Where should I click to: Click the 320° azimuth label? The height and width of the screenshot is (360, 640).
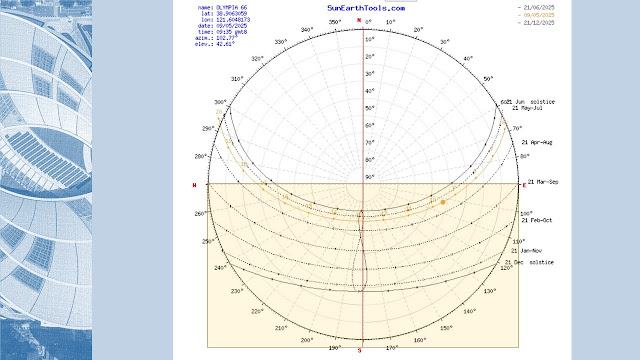tap(258, 59)
